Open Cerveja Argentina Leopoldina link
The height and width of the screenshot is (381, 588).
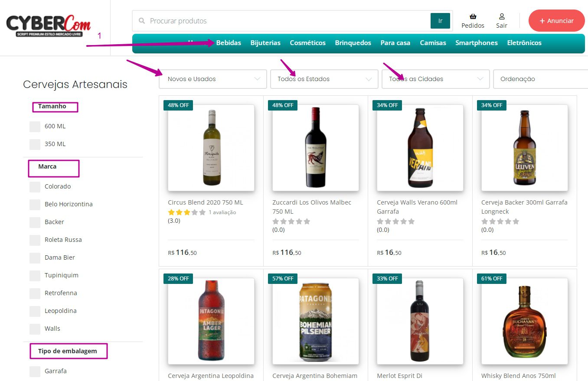(x=211, y=376)
